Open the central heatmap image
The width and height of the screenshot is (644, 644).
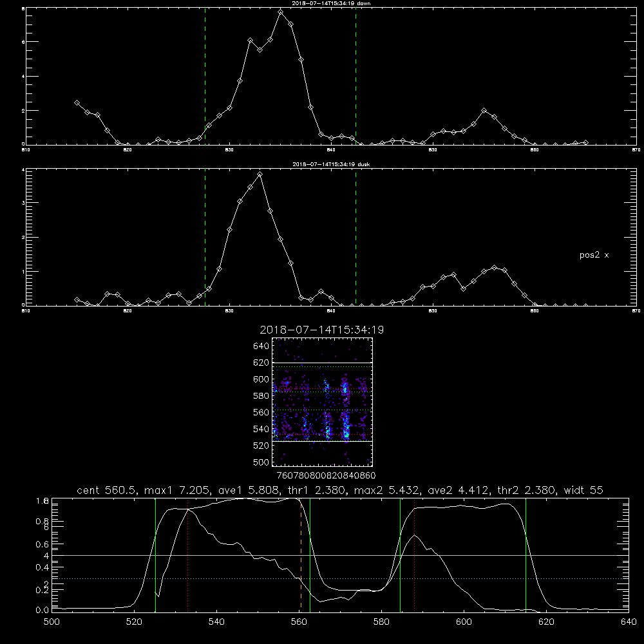click(x=323, y=402)
